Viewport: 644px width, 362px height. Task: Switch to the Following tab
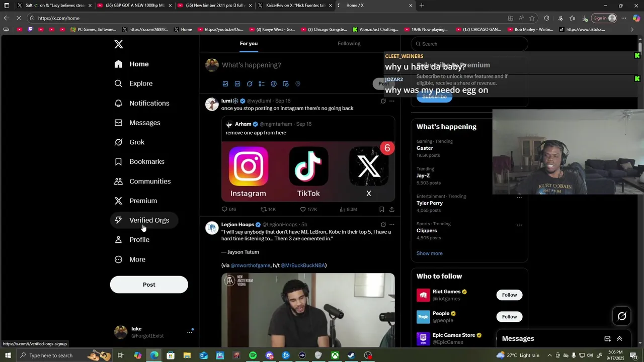pyautogui.click(x=349, y=44)
